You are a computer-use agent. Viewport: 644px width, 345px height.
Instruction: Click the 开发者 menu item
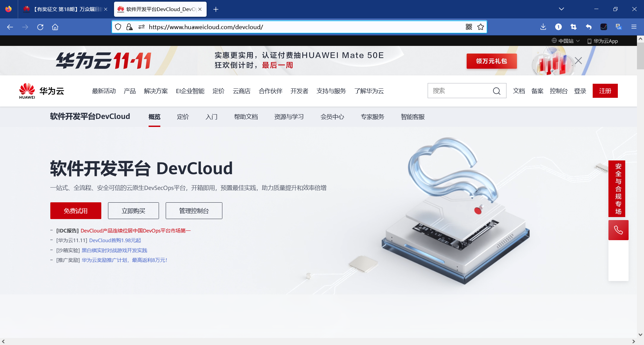pyautogui.click(x=299, y=91)
